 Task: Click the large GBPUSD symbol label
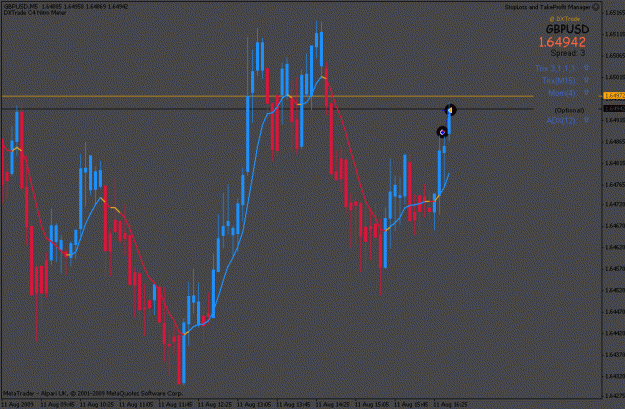point(567,29)
